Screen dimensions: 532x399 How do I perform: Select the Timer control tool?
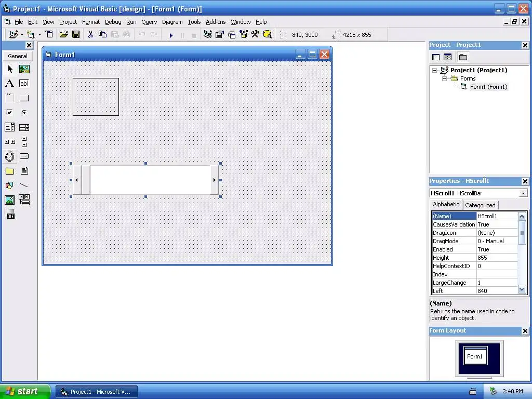coord(10,156)
